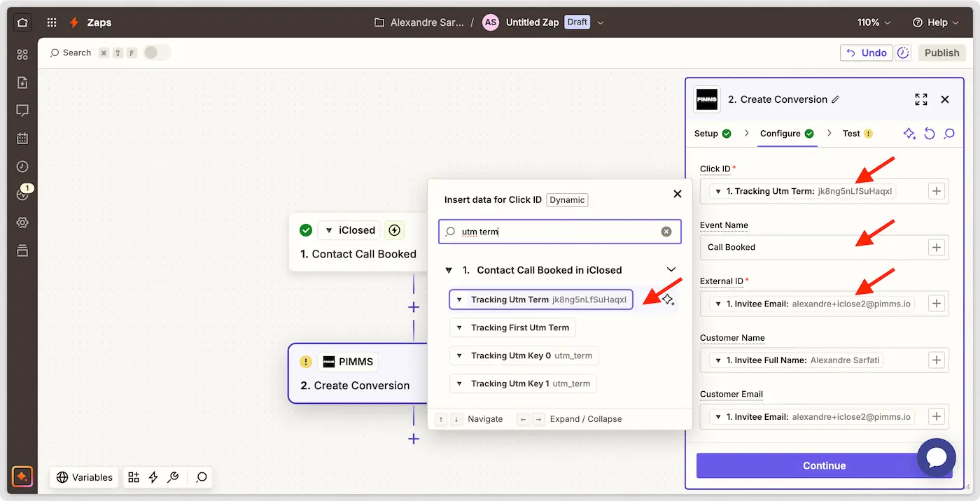The image size is (980, 501).
Task: Open Zap history clock icon in sidebar
Action: click(x=22, y=167)
